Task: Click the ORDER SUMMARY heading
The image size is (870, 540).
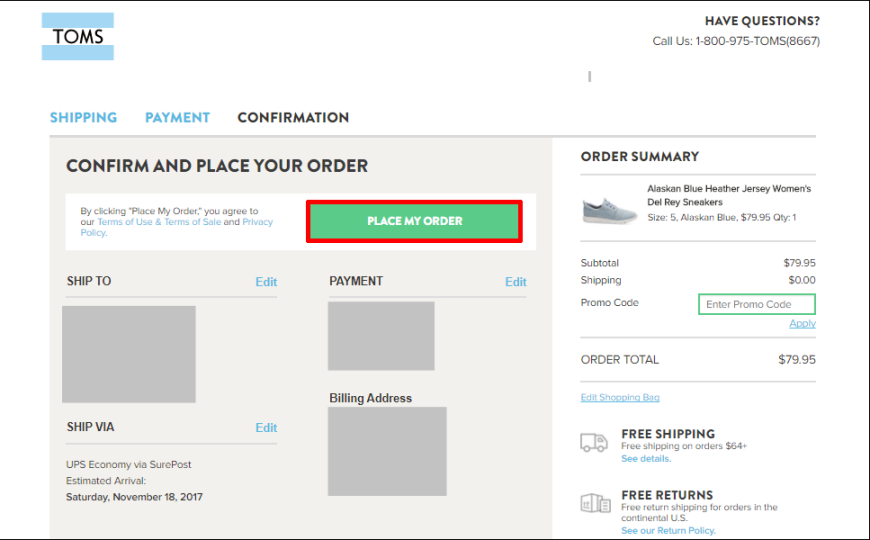Action: [x=640, y=157]
